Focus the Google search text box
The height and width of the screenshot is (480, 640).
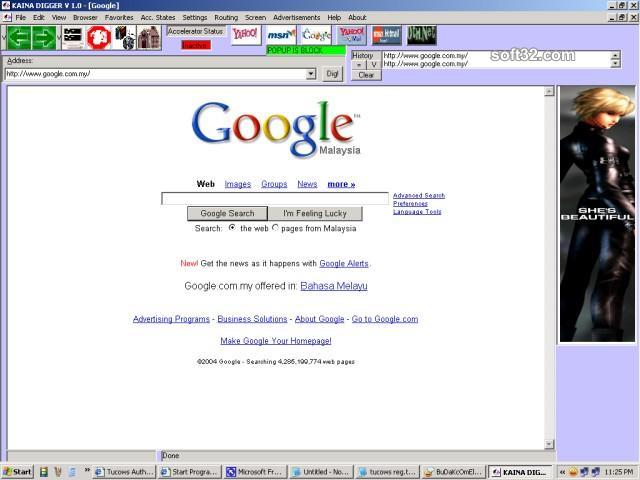tap(275, 198)
